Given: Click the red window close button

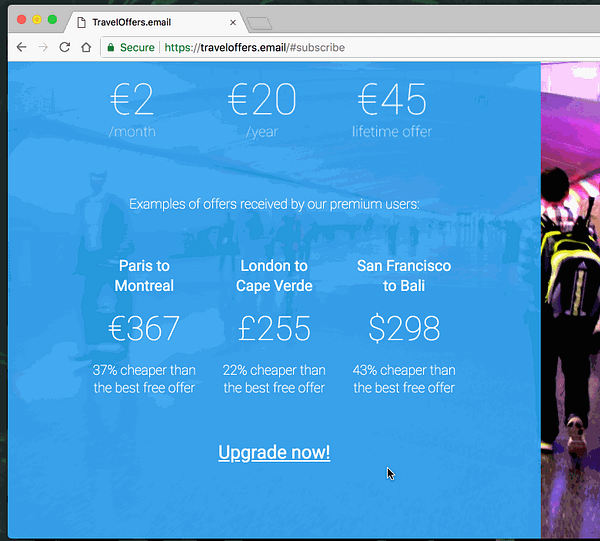Looking at the screenshot, I should (x=22, y=20).
